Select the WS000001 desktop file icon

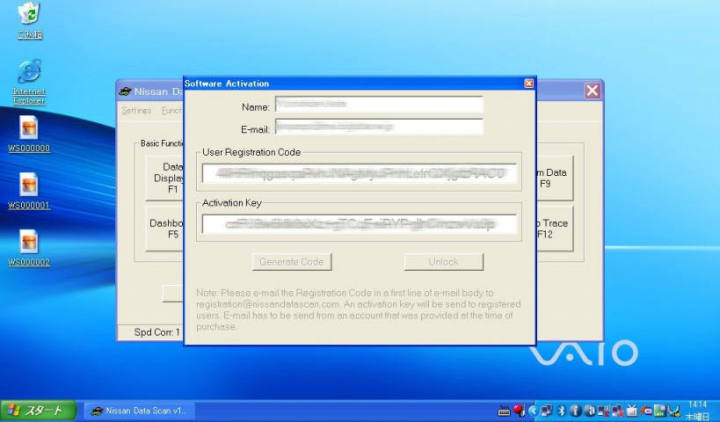click(29, 191)
